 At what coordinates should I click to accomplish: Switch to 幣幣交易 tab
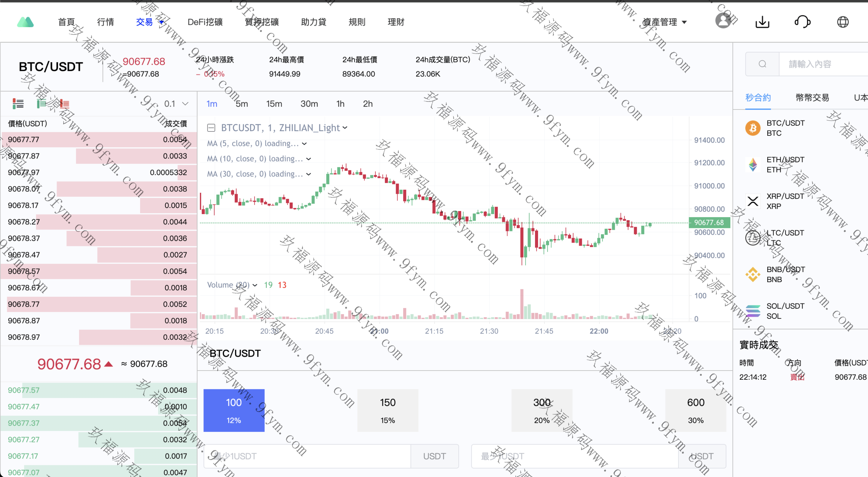pos(812,98)
